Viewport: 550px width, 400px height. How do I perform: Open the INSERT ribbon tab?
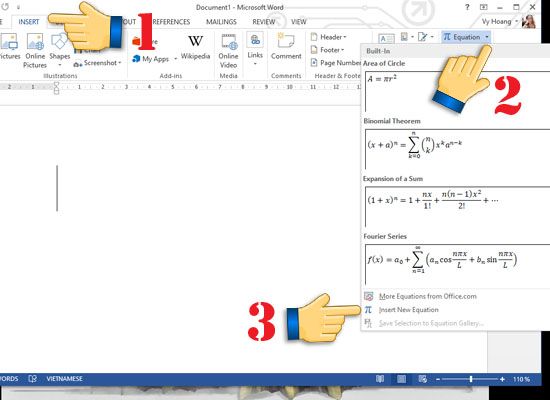pyautogui.click(x=29, y=22)
